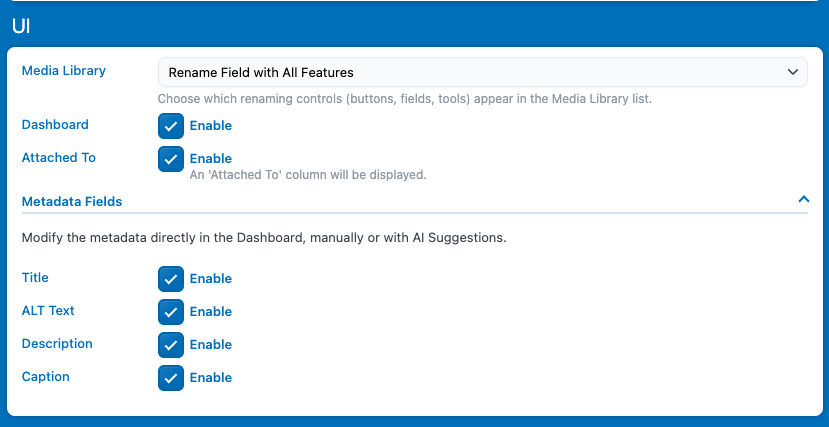Click the Enable label beside Dashboard

tap(211, 126)
